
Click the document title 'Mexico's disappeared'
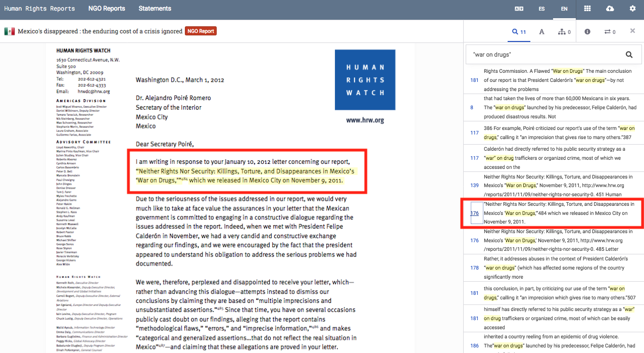pyautogui.click(x=100, y=31)
